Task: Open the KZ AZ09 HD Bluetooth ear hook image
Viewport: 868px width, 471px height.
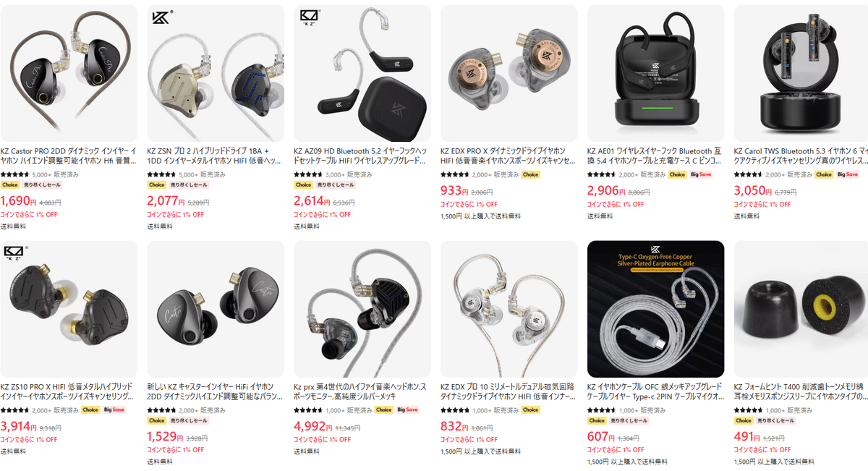Action: [x=362, y=73]
